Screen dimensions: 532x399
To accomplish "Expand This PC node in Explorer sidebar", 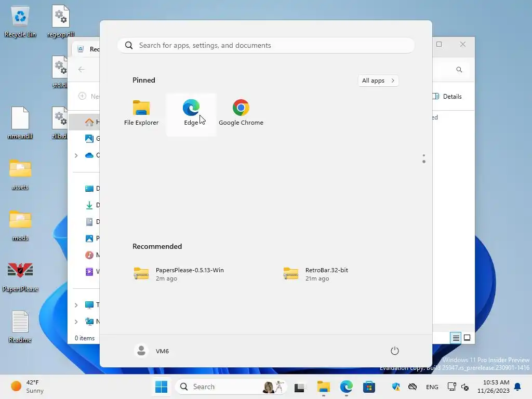I will [x=76, y=305].
